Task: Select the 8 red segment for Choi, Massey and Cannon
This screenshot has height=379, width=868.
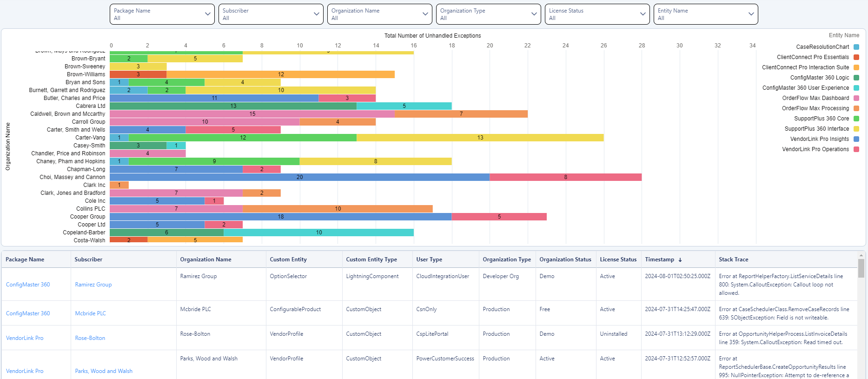Action: [x=565, y=177]
